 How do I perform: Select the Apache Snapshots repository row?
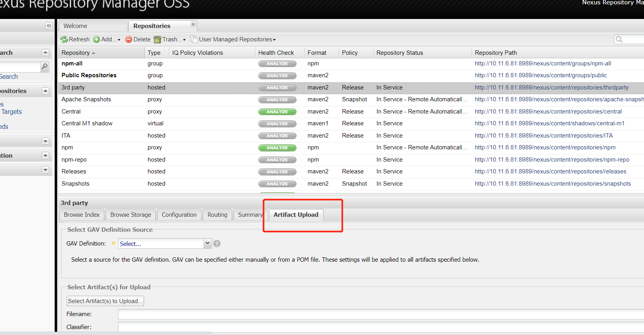pyautogui.click(x=351, y=99)
